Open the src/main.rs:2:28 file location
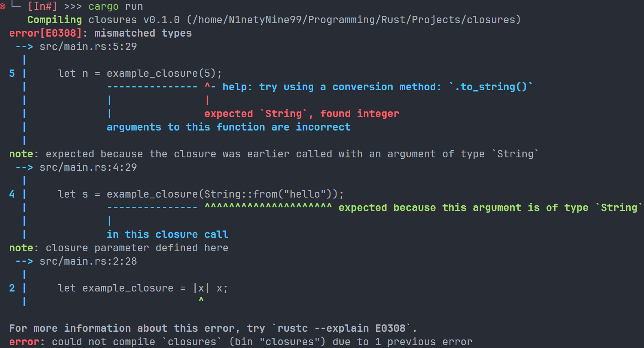644x348 pixels. (88, 261)
